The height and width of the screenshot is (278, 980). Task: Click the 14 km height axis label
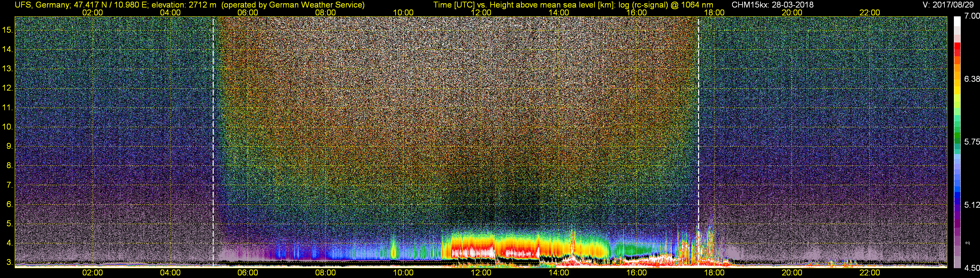click(x=7, y=49)
